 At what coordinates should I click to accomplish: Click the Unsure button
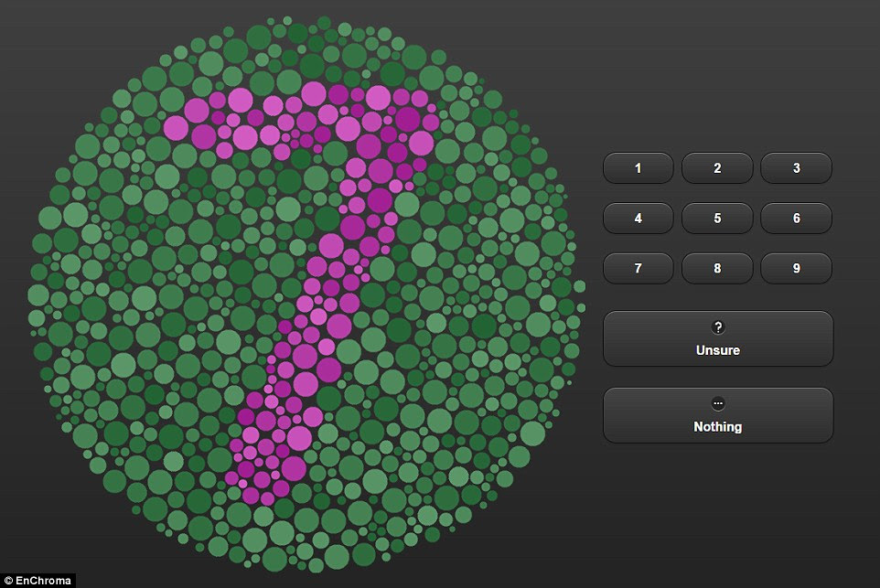click(718, 338)
